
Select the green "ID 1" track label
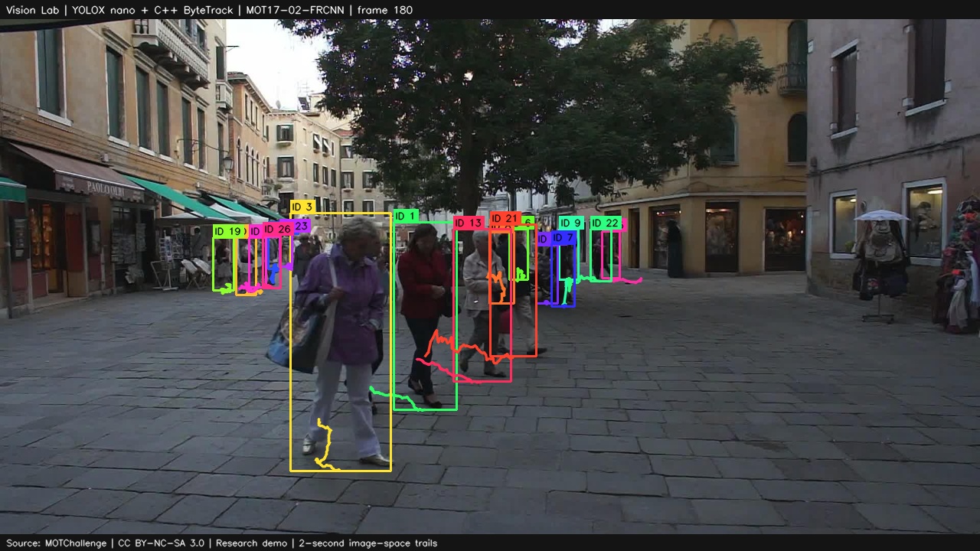[x=406, y=217]
